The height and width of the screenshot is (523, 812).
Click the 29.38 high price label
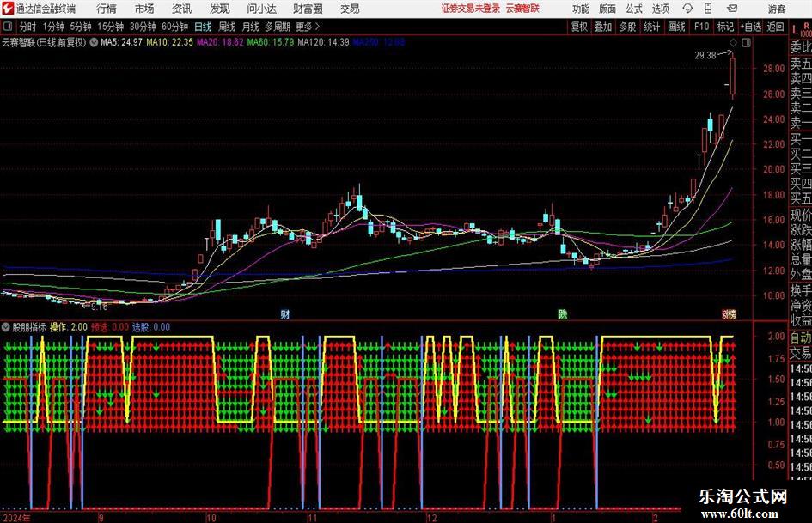[705, 55]
